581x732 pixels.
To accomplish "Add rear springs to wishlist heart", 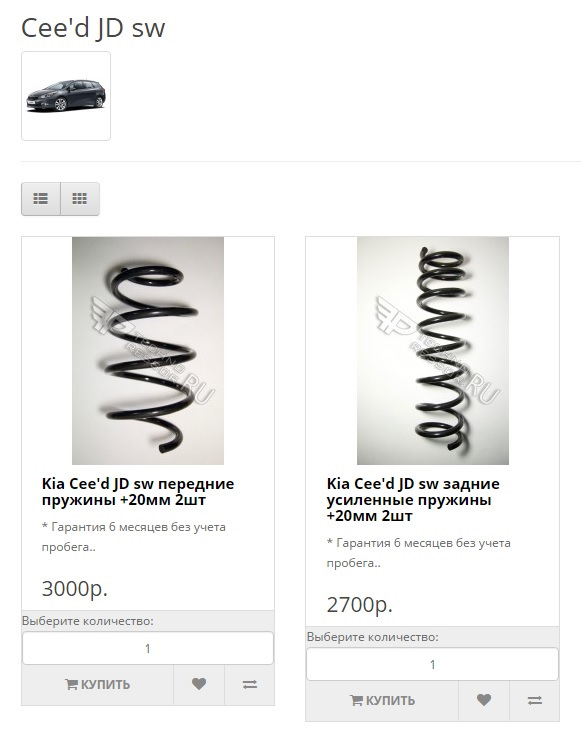I will click(x=484, y=700).
